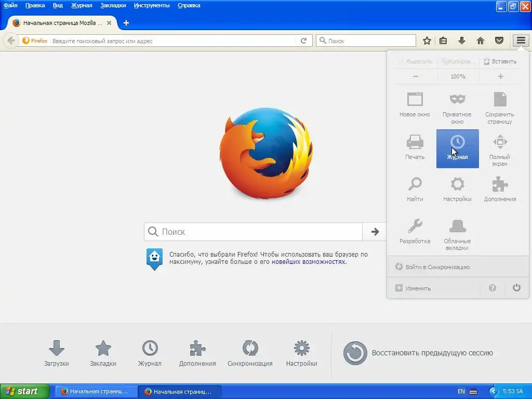The width and height of the screenshot is (532, 399).
Task: Open Pocket icon in toolbar
Action: pos(499,41)
